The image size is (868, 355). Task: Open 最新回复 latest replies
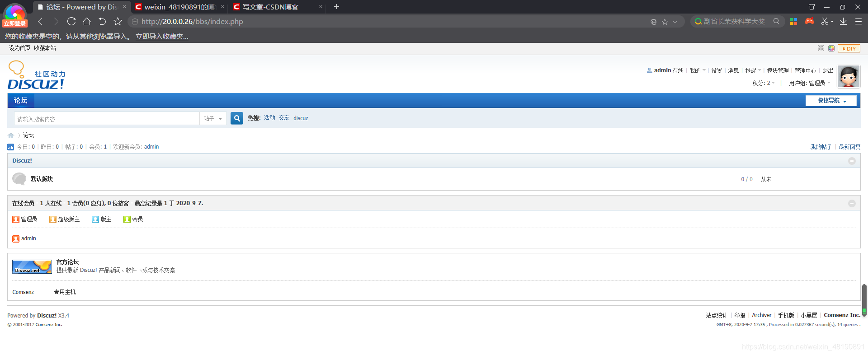pyautogui.click(x=849, y=147)
